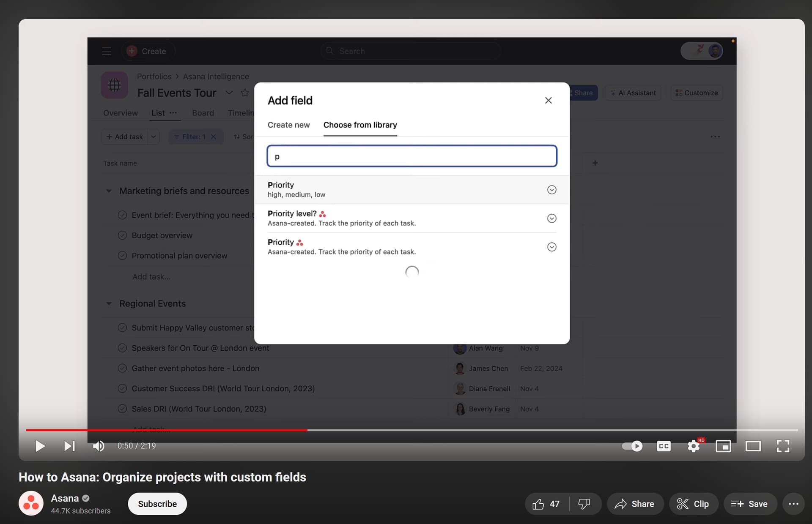Switch to theater mode
Viewport: 812px width, 524px height.
click(x=753, y=446)
